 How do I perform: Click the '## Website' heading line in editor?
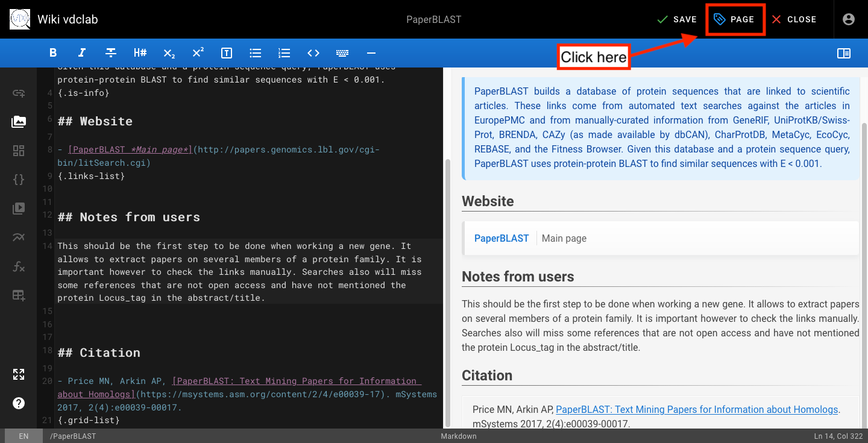[95, 121]
